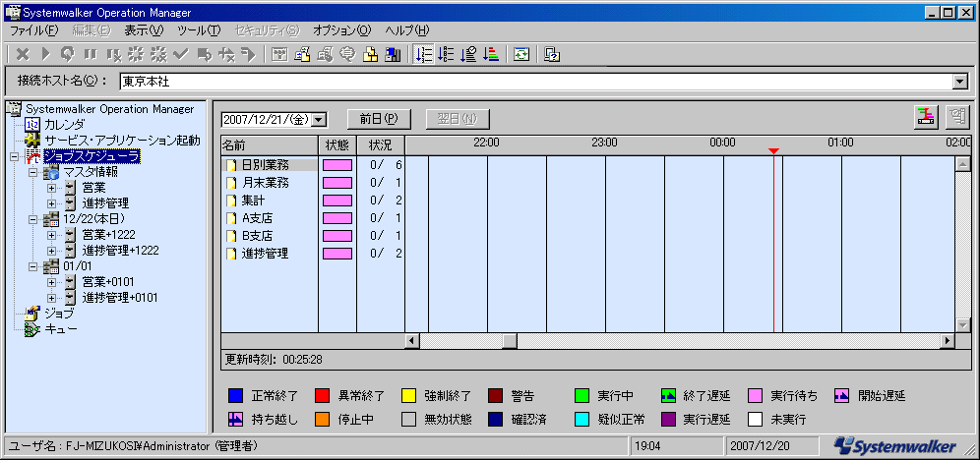Click the blue monitor-with-bars toolbar icon
The height and width of the screenshot is (460, 980).
click(x=394, y=55)
